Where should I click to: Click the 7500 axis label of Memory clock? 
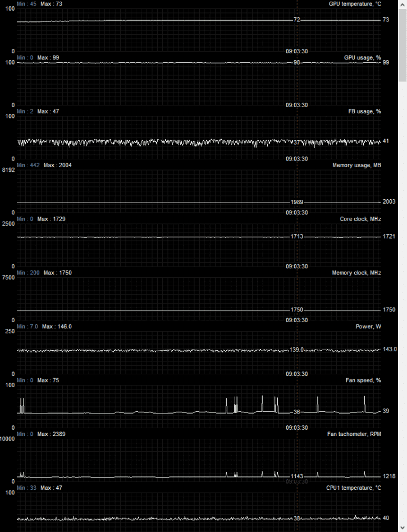coord(8,278)
